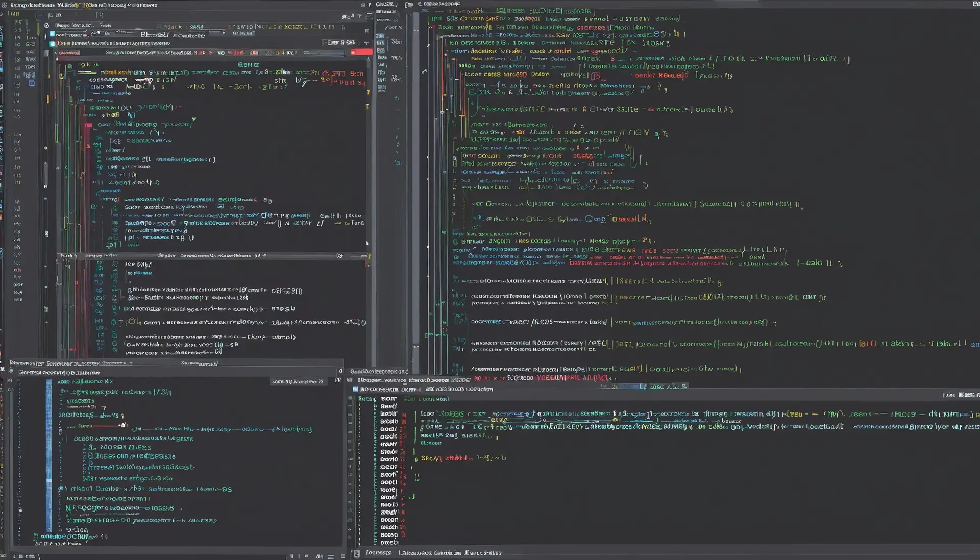Click the purple square icon in left gutter
This screenshot has height=560, width=980.
pyautogui.click(x=32, y=83)
